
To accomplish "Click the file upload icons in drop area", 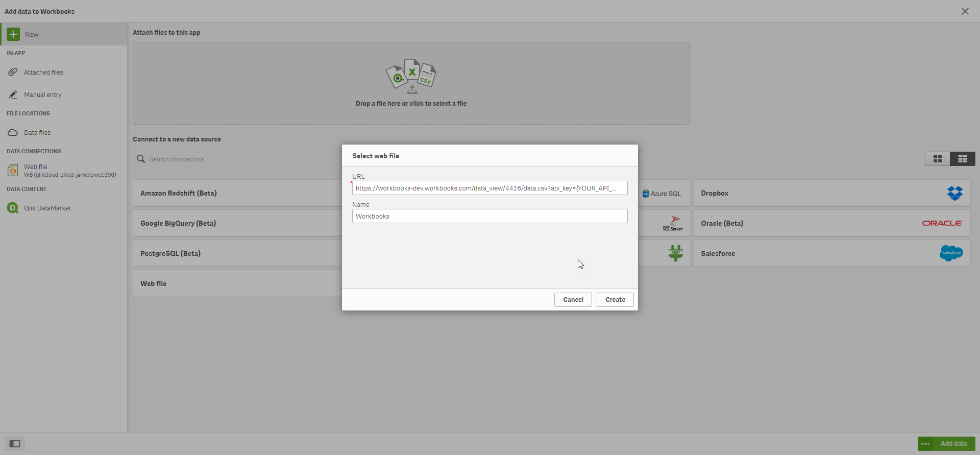I will (x=411, y=76).
